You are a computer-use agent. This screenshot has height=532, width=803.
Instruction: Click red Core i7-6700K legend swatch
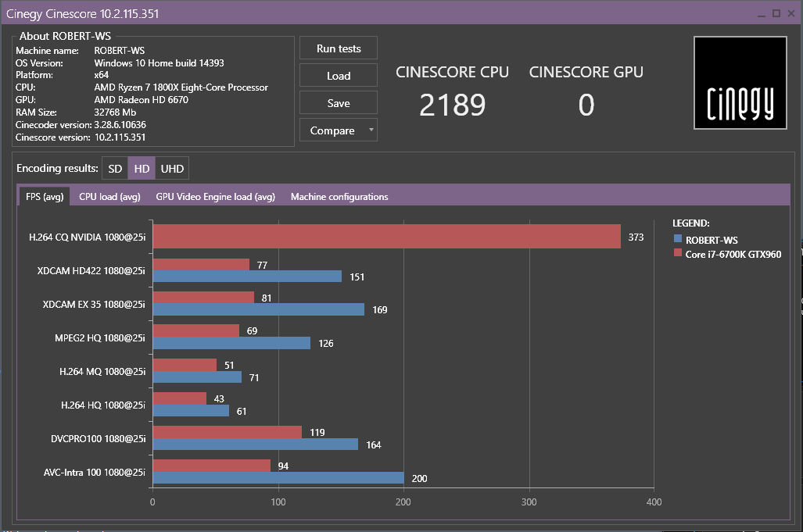(678, 252)
